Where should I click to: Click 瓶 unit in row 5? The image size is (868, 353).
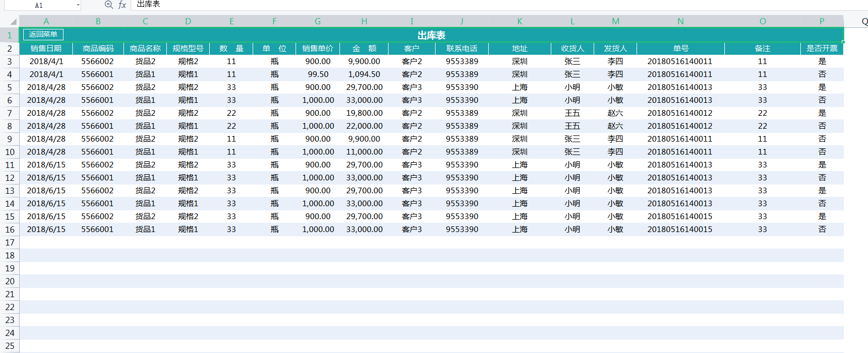(x=274, y=87)
